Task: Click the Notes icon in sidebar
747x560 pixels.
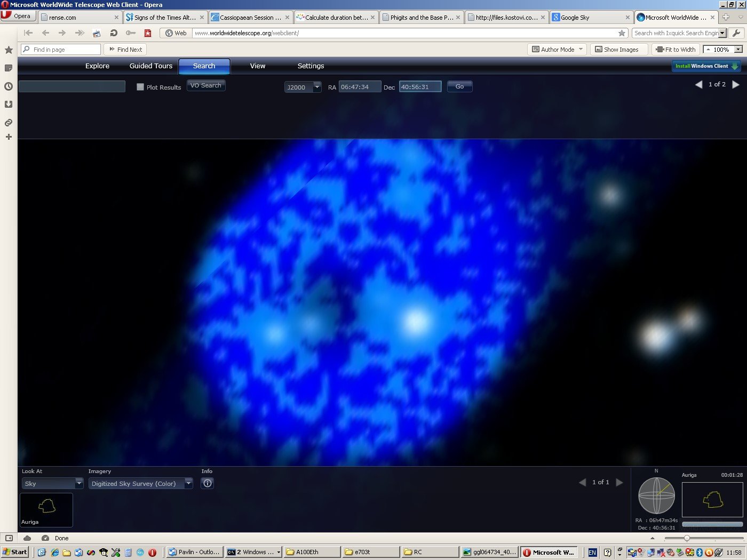Action: point(9,68)
